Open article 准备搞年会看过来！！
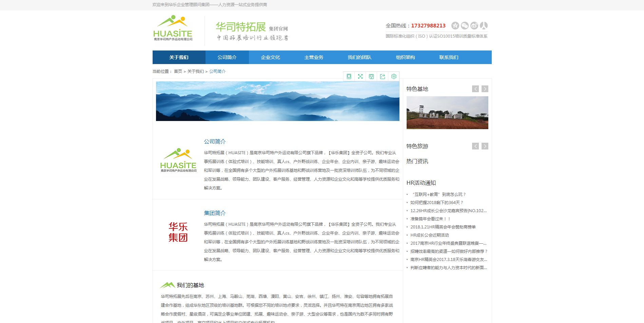644x323 pixels. pos(430,219)
